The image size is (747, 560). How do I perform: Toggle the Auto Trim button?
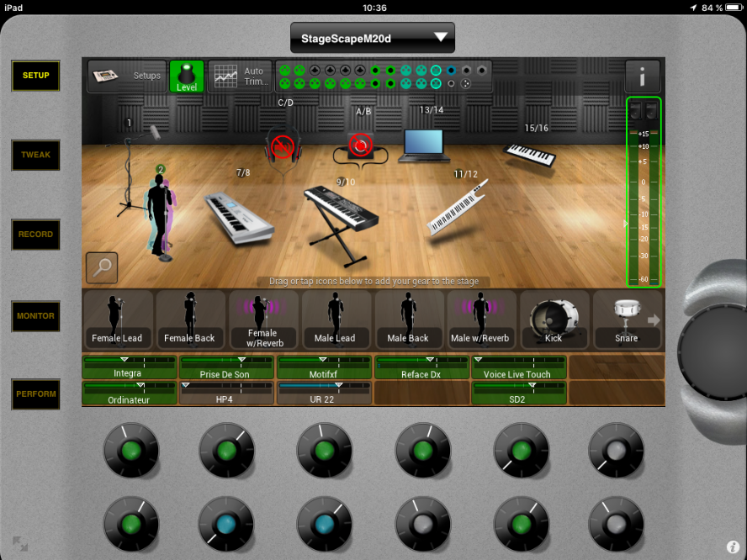tap(241, 77)
